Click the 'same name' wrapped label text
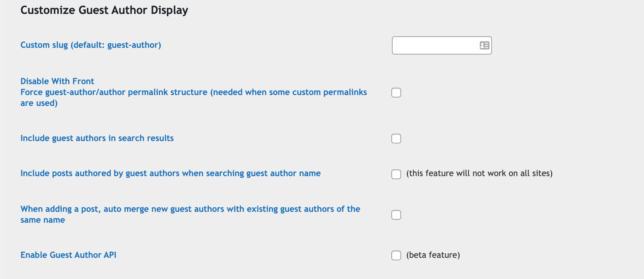This screenshot has width=644, height=279. tap(43, 220)
